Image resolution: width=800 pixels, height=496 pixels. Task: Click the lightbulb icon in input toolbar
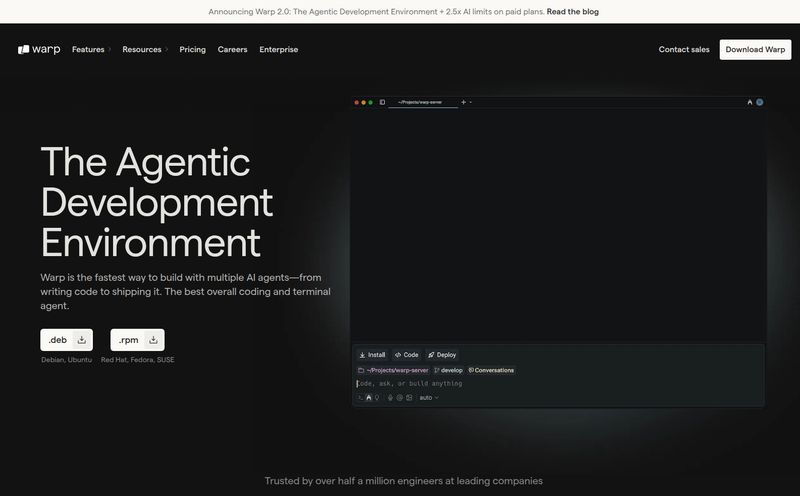tap(377, 398)
